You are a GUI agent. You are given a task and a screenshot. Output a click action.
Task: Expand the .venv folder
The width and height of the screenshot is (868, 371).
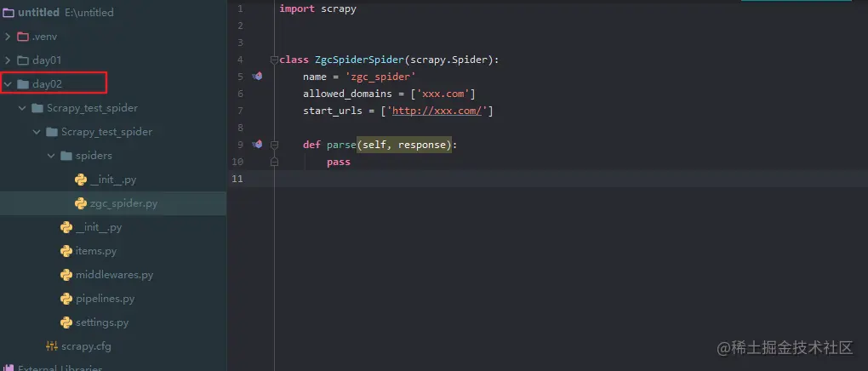[x=7, y=37]
